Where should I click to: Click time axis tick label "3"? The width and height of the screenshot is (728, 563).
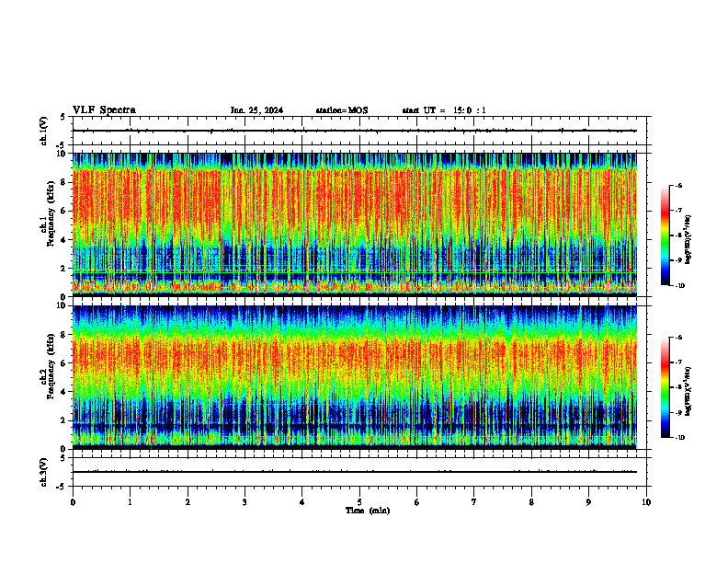(245, 502)
